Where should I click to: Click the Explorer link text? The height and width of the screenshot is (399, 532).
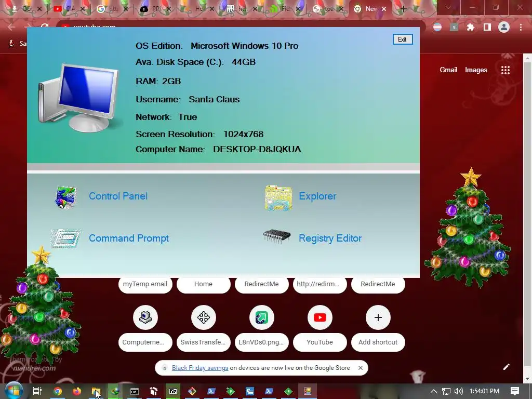[317, 196]
